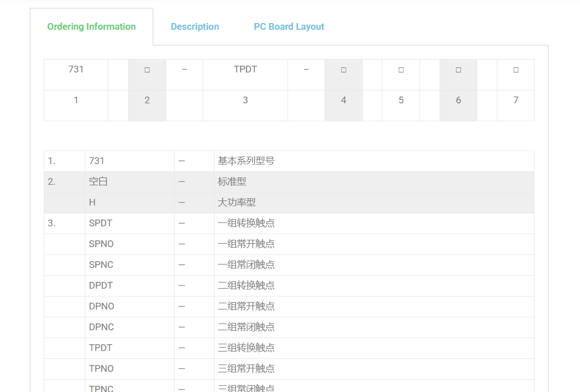This screenshot has height=392, width=580.
Task: Click the H high-power type code cell
Action: [x=92, y=202]
